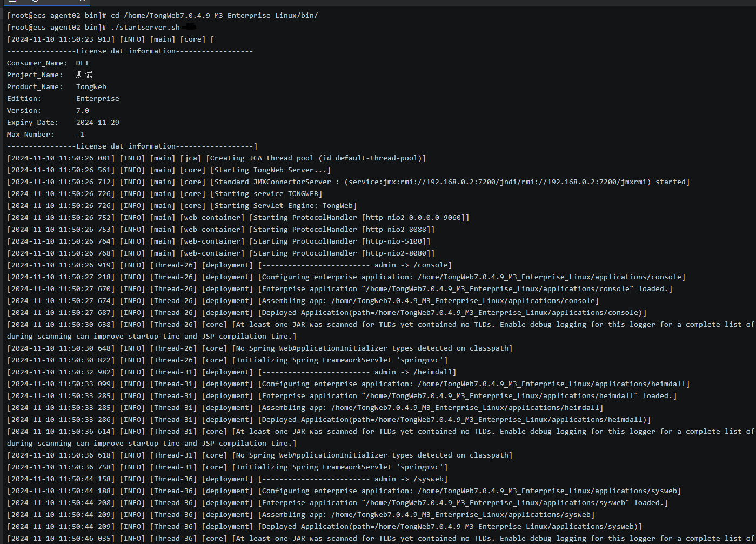Select the '2024-11-29' expiry date value

coord(98,122)
